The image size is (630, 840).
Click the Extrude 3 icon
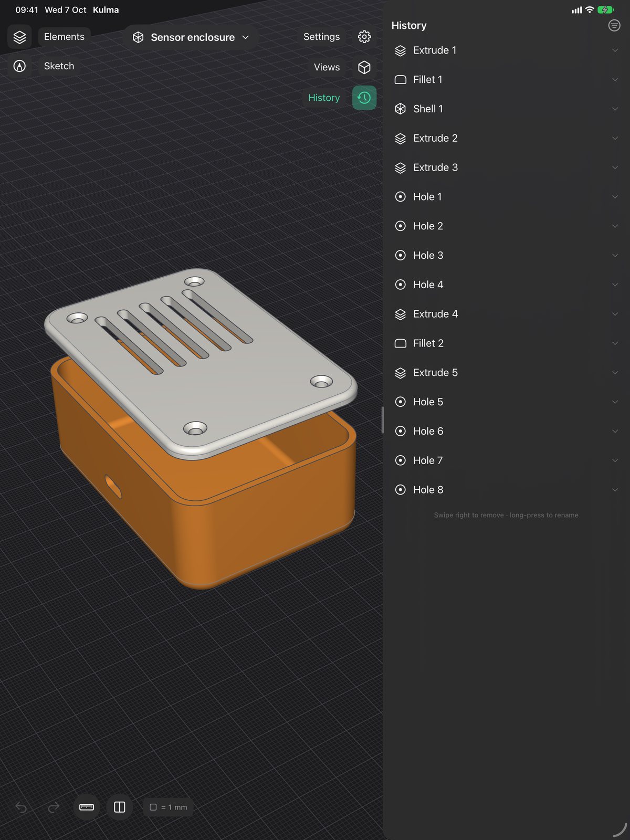(x=401, y=167)
